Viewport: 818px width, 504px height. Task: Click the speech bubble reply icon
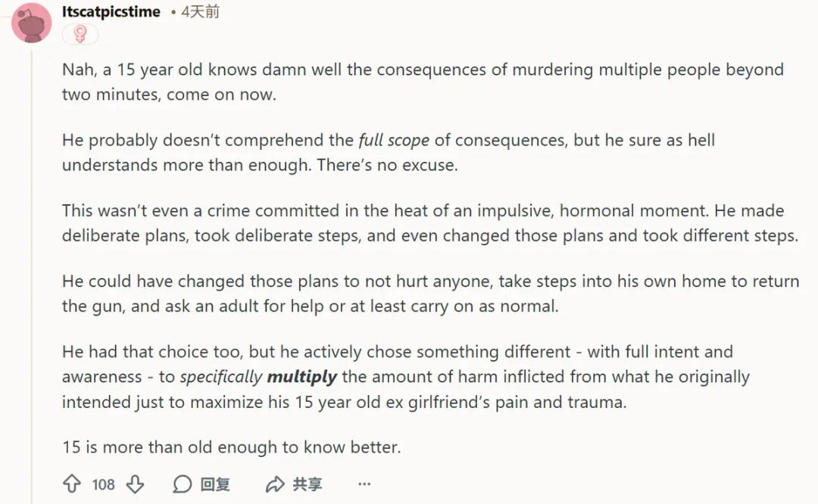182,484
